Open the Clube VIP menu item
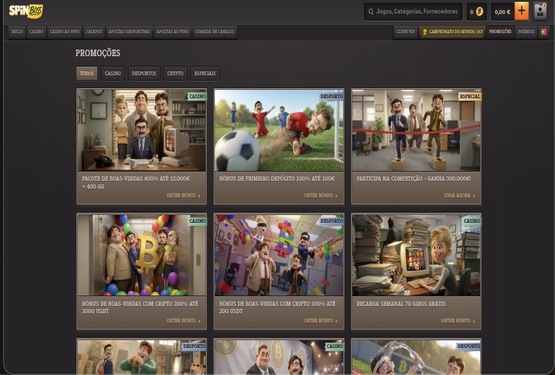The width and height of the screenshot is (555, 375). click(405, 32)
